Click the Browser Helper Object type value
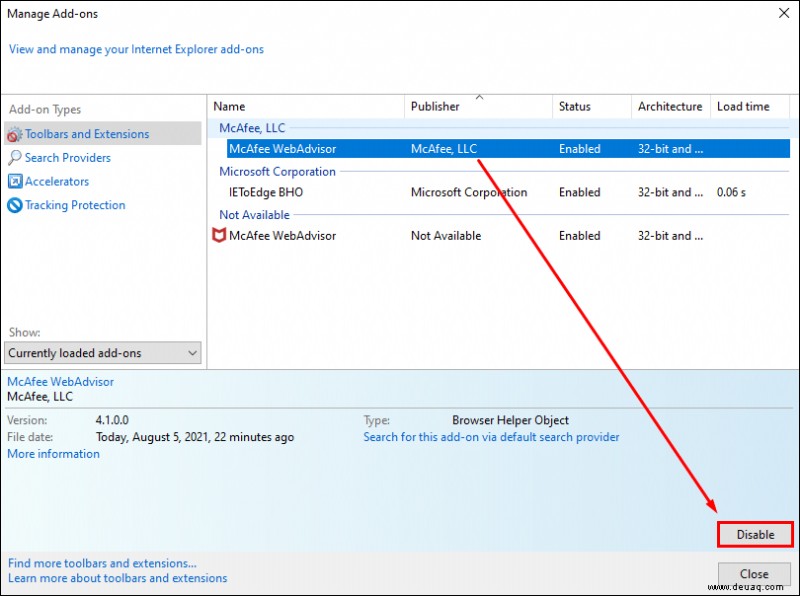Image resolution: width=800 pixels, height=596 pixels. [510, 420]
